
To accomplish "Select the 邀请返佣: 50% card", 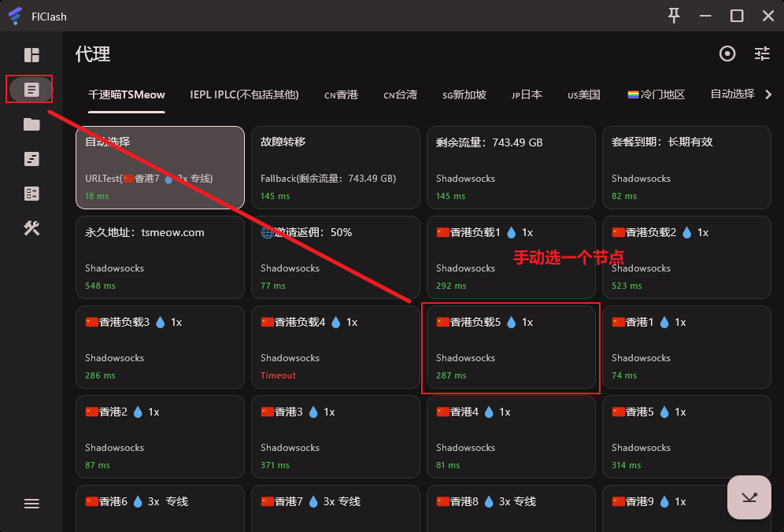I will point(335,257).
